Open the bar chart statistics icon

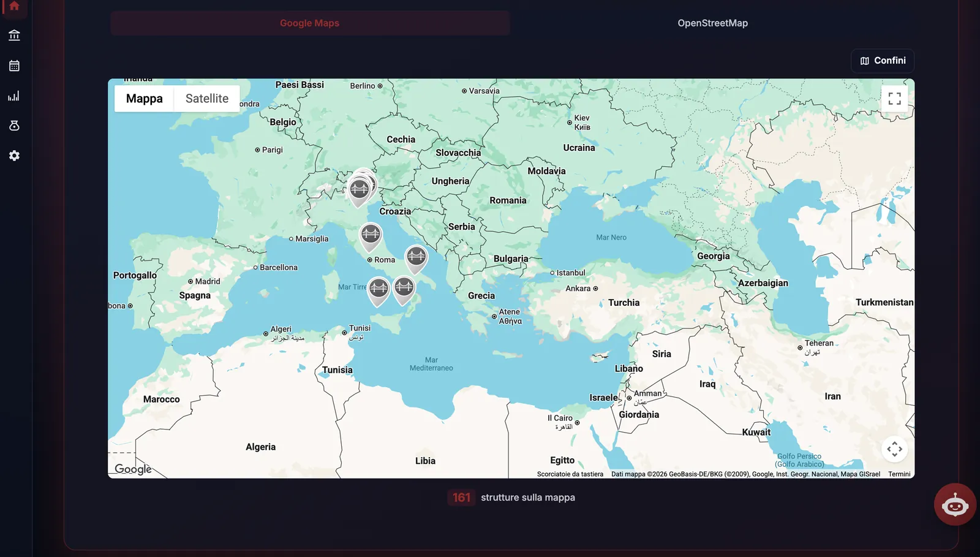click(x=14, y=96)
